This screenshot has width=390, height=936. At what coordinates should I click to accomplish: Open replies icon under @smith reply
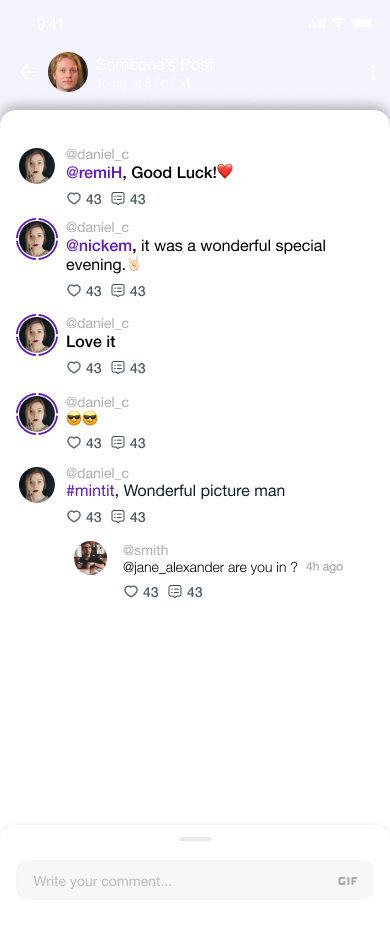coord(174,591)
